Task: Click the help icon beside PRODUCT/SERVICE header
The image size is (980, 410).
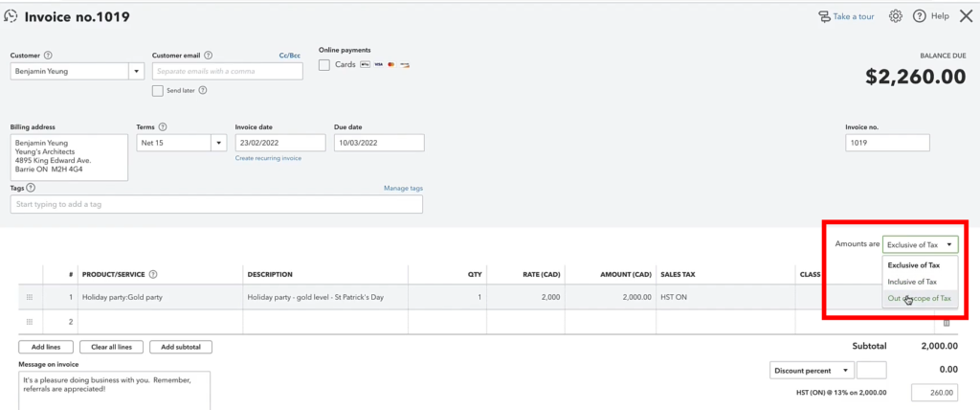Action: (152, 275)
